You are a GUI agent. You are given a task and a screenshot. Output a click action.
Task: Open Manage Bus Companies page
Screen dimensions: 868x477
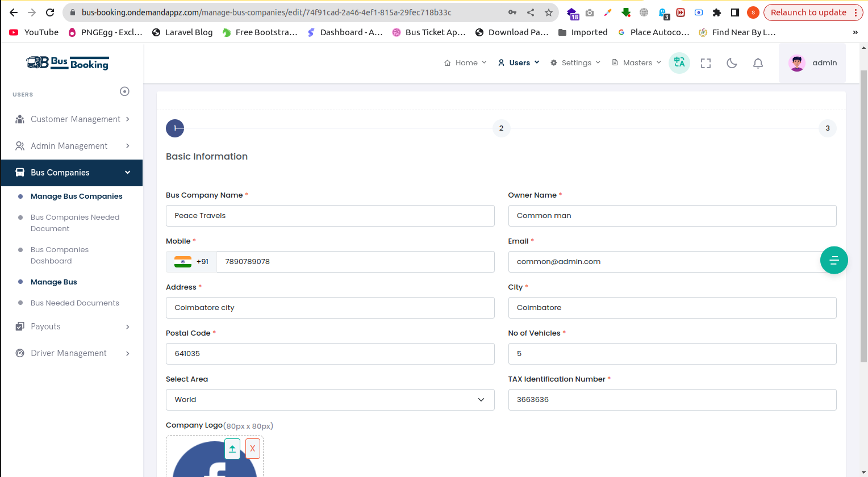click(76, 196)
